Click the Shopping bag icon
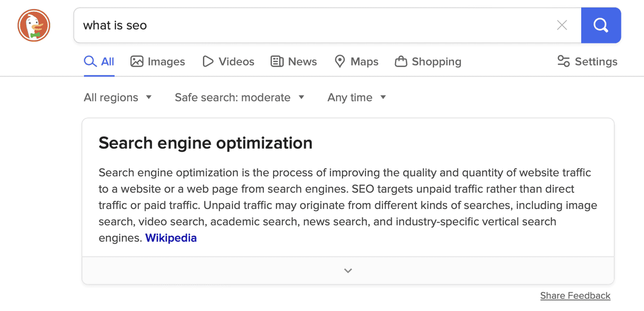Viewport: 644px width, 311px height. click(x=401, y=62)
